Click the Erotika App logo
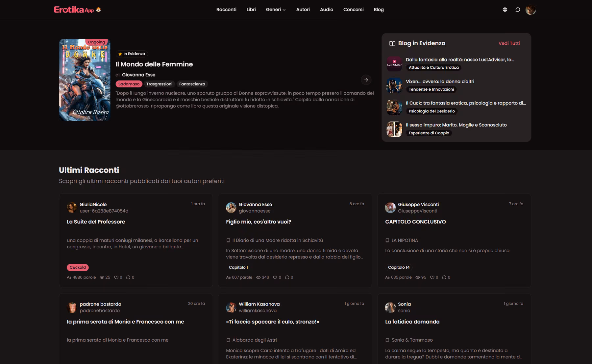The image size is (592, 364). click(77, 10)
